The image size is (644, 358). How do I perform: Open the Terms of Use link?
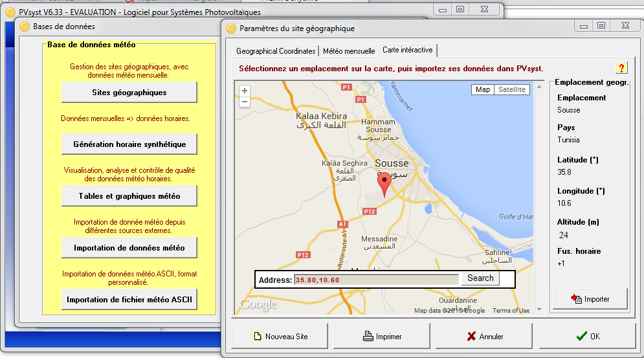pyautogui.click(x=511, y=311)
